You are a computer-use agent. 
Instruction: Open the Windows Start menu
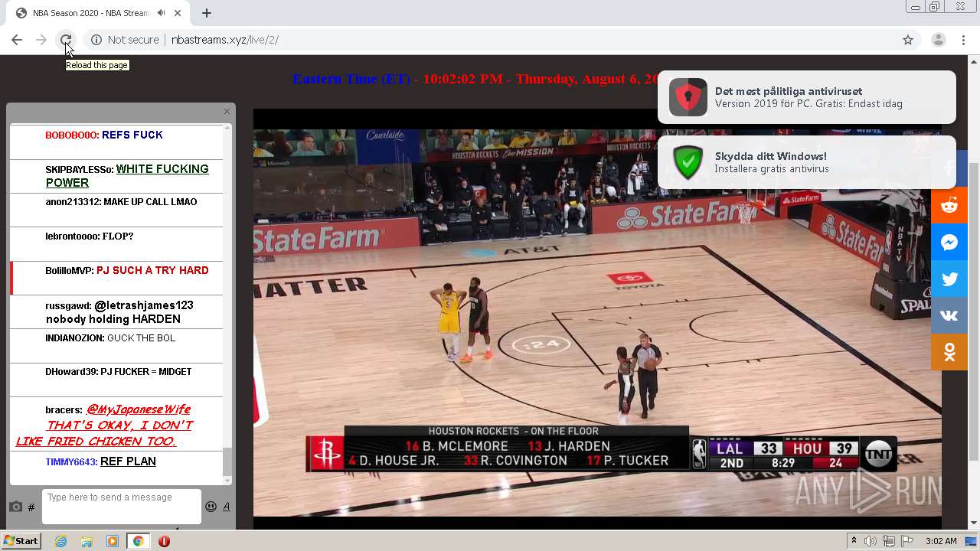click(21, 541)
